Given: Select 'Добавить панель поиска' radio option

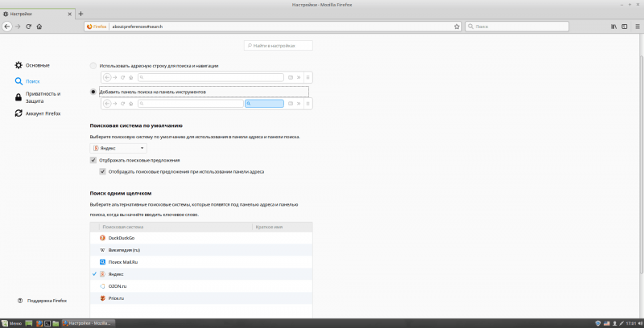Looking at the screenshot, I should tap(93, 92).
